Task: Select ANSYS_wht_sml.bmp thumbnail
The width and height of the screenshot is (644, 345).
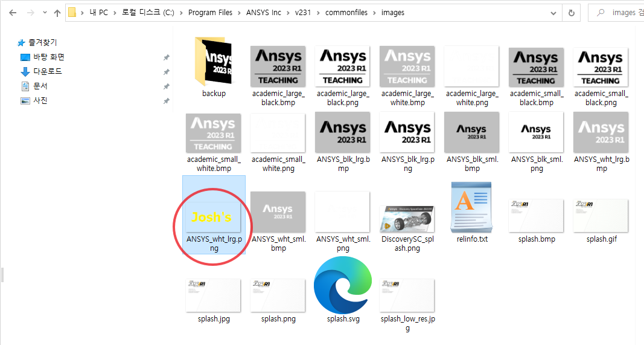Action: (x=278, y=211)
